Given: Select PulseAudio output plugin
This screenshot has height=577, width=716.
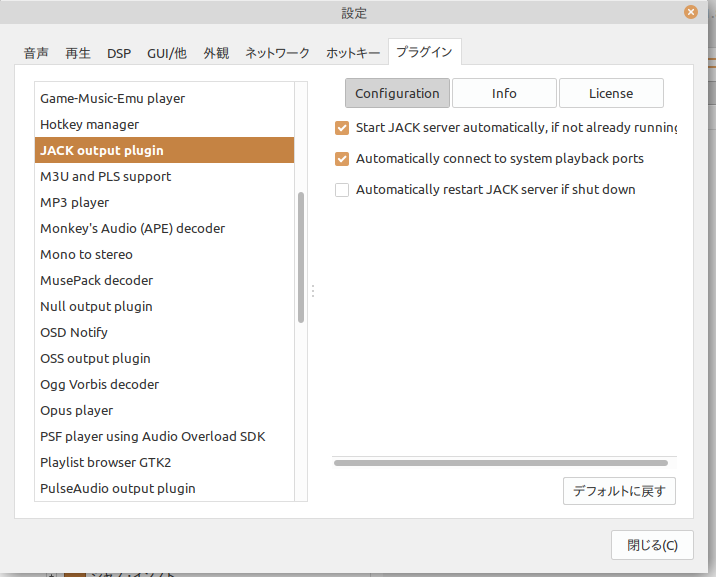Looking at the screenshot, I should [164, 488].
